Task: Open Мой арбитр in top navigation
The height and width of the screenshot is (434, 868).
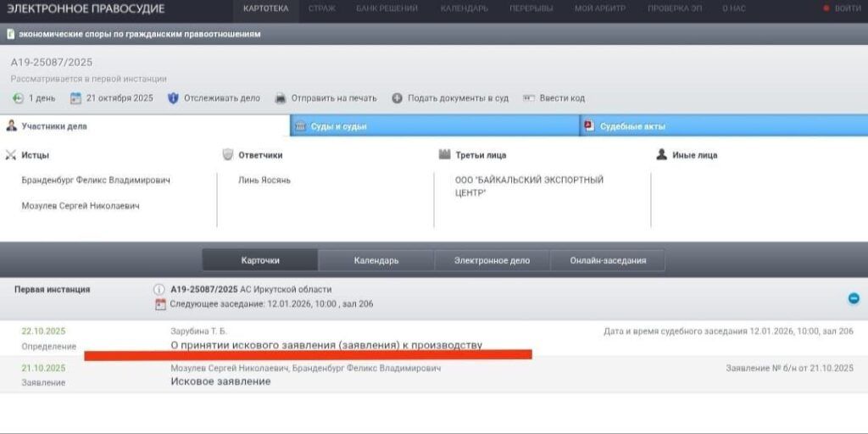Action: pos(599,8)
